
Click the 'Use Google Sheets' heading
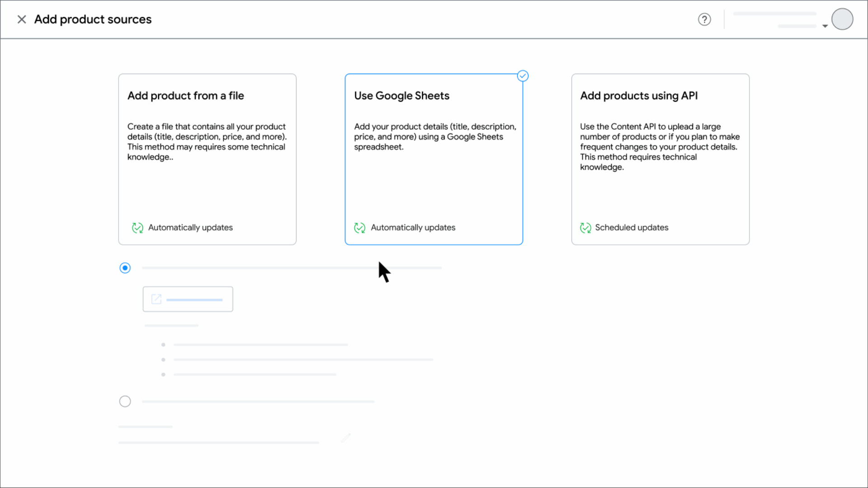pos(402,96)
